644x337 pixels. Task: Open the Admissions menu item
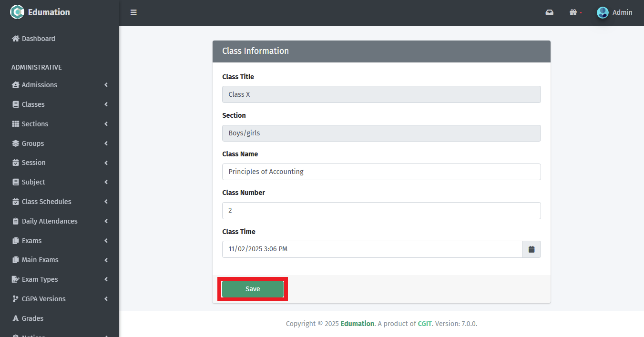point(60,85)
